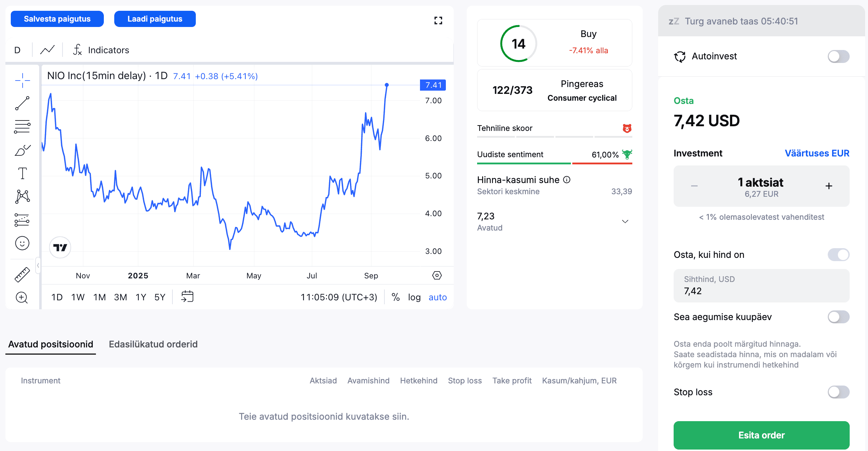This screenshot has width=868, height=451.
Task: Toggle fullscreen chart mode
Action: click(438, 20)
